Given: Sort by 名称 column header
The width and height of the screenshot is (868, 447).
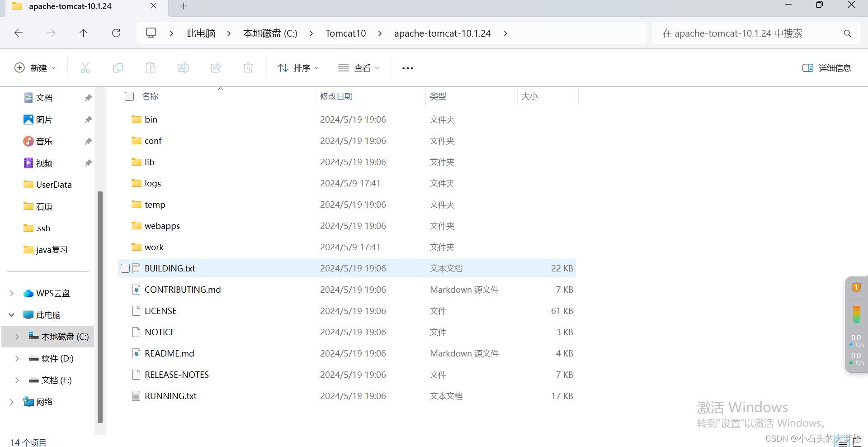Looking at the screenshot, I should (x=150, y=96).
